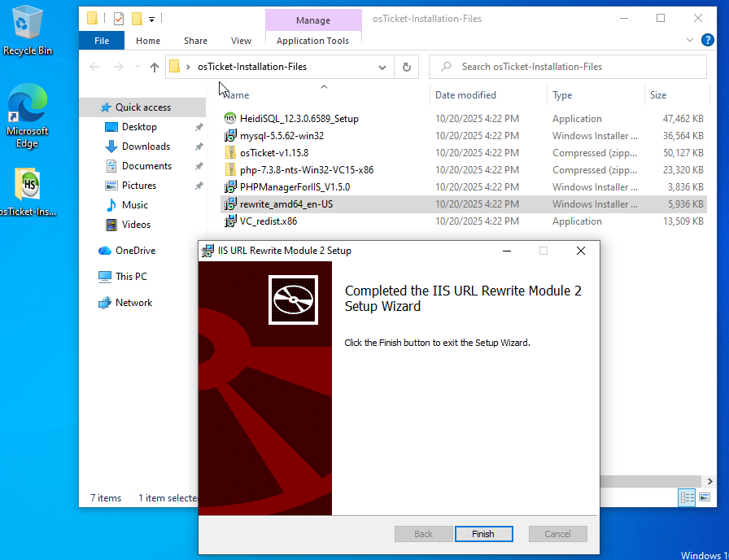Click Finish in the Setup Wizard
Viewport: 729px width, 560px height.
pos(483,534)
